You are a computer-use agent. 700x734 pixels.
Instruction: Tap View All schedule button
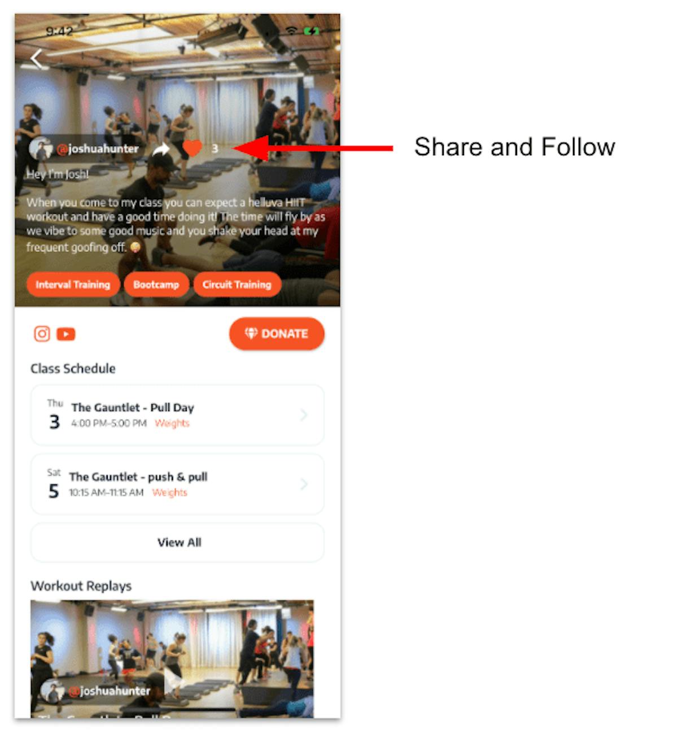click(177, 543)
